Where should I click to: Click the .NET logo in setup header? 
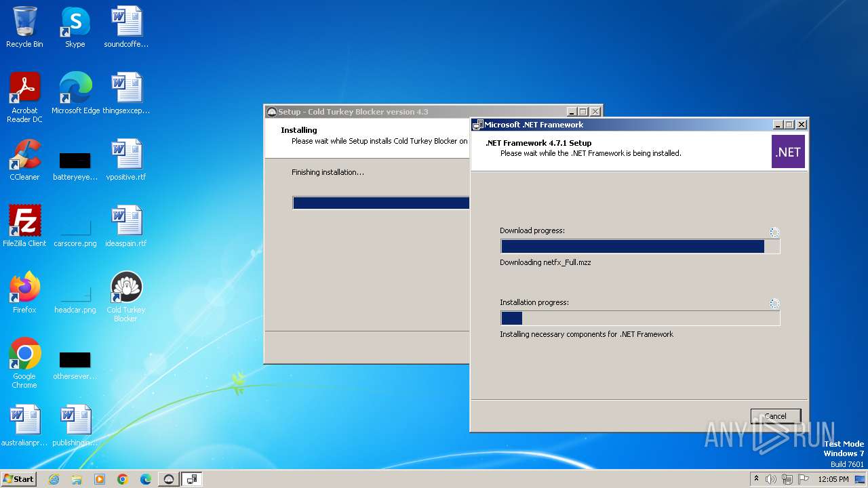coord(788,152)
